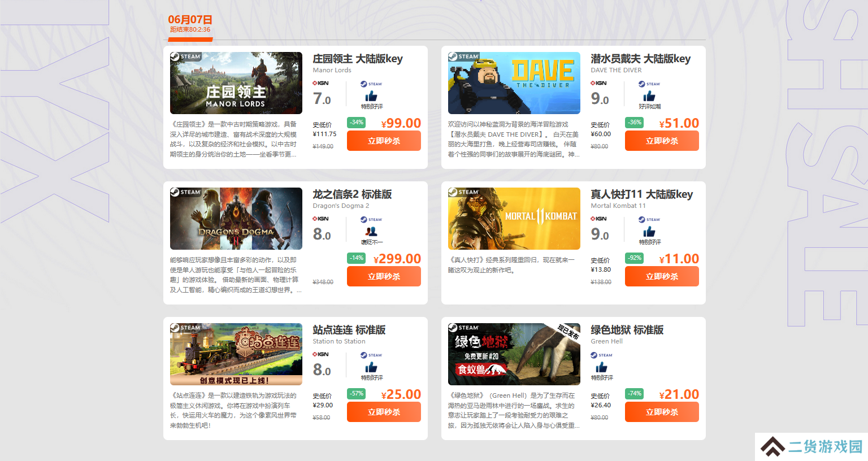
Task: Click Steam badge on Green Hell thumbnail
Action: [x=464, y=328]
